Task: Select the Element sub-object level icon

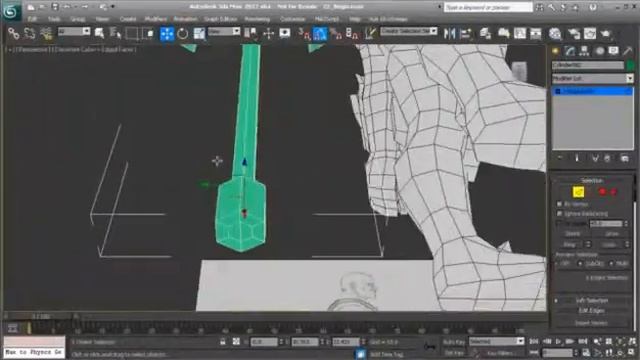Action: click(614, 191)
